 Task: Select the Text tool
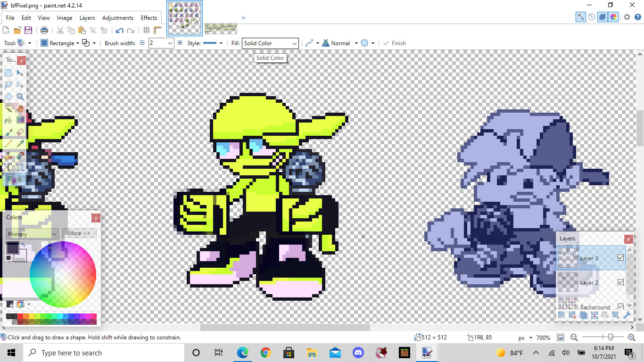[8, 167]
